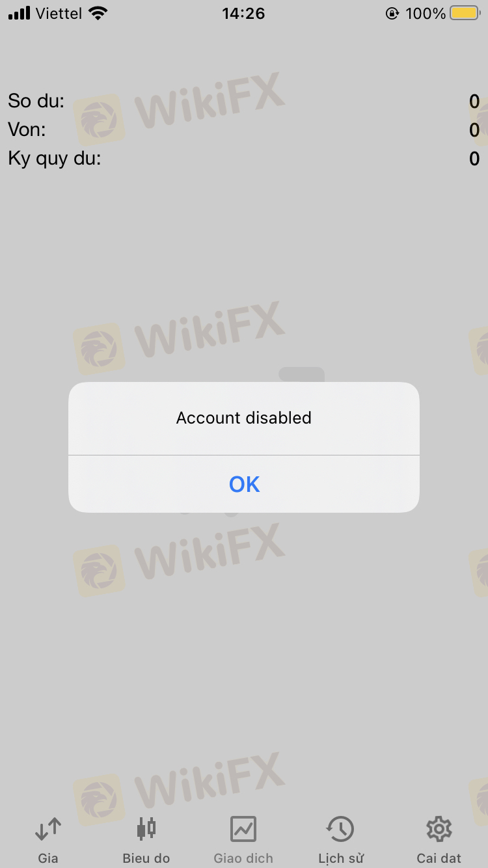Image resolution: width=488 pixels, height=868 pixels.
Task: Open the Cai dat settings gear icon
Action: (439, 829)
